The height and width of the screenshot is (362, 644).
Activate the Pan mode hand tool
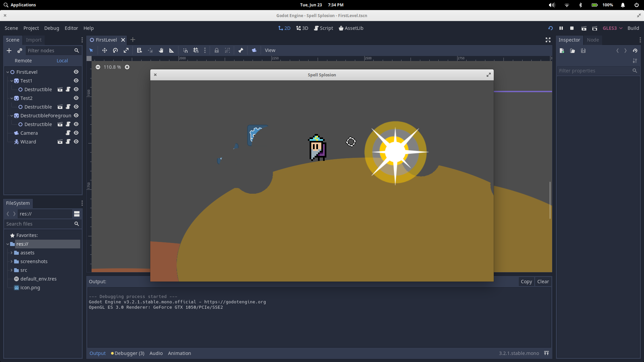point(161,50)
